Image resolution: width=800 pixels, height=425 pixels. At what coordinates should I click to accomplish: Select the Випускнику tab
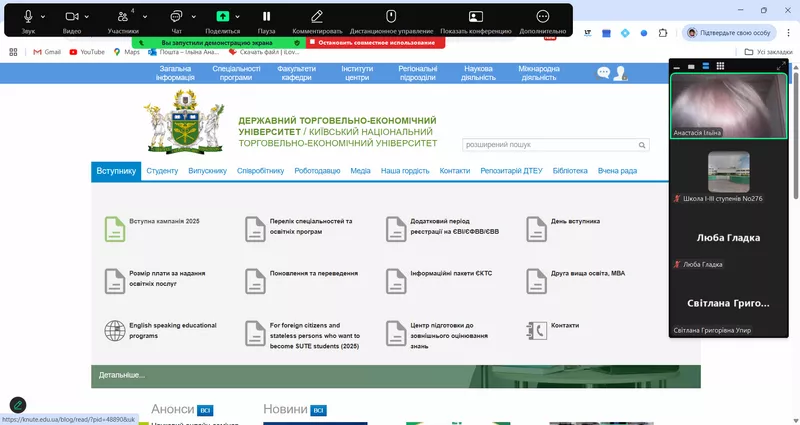(x=207, y=171)
